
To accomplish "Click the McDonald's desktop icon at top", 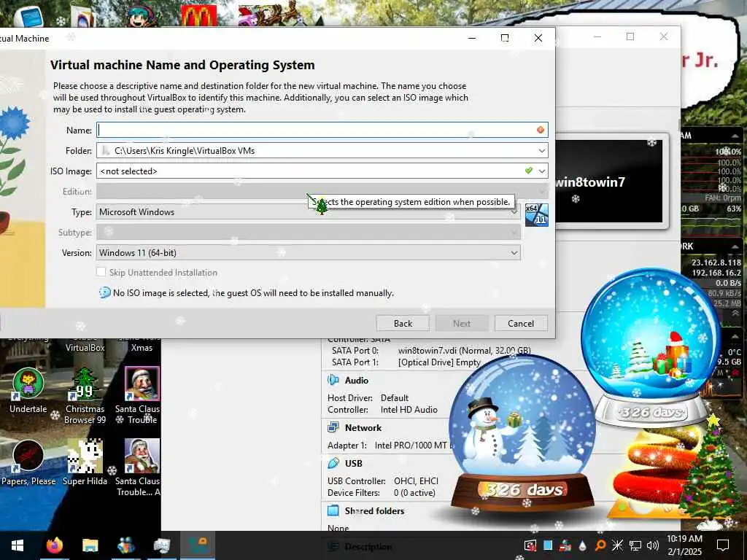I will [198, 15].
